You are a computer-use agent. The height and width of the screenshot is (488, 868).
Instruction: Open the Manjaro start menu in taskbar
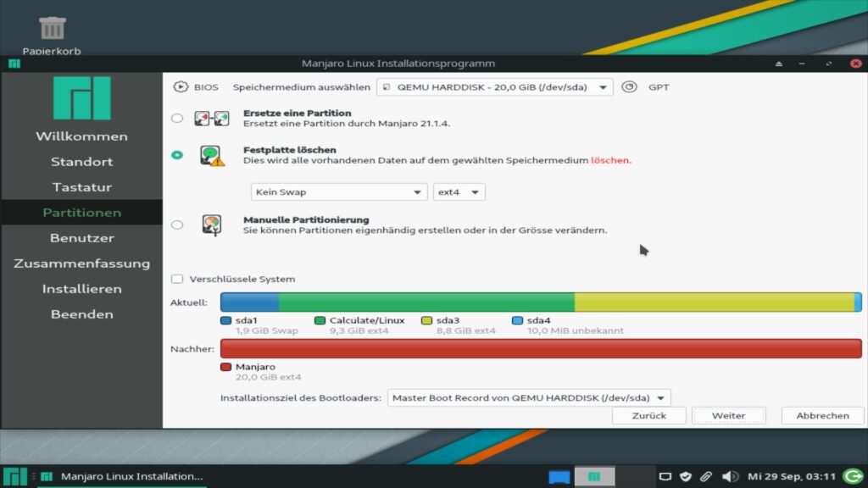(15, 476)
